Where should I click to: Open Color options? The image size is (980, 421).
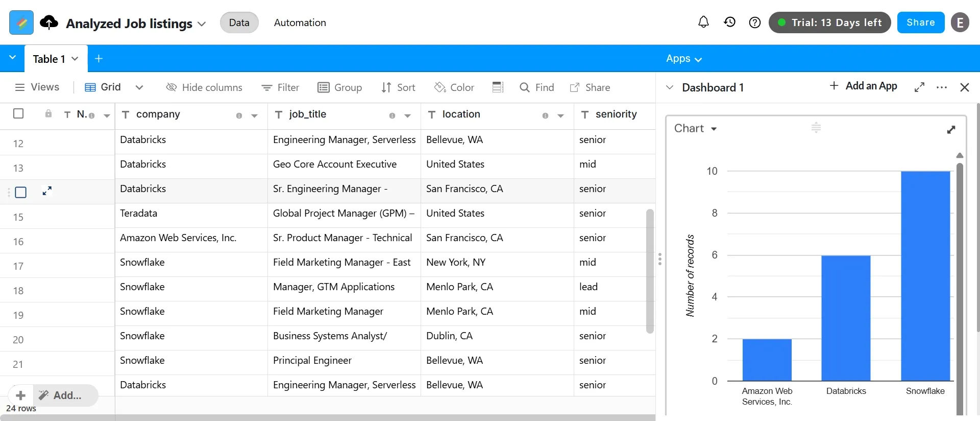[454, 87]
